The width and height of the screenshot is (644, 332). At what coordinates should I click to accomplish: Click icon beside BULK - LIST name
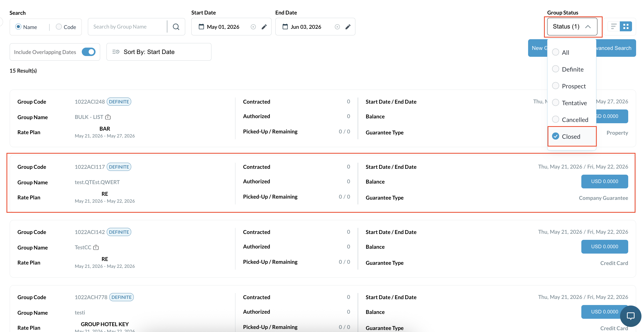(108, 117)
